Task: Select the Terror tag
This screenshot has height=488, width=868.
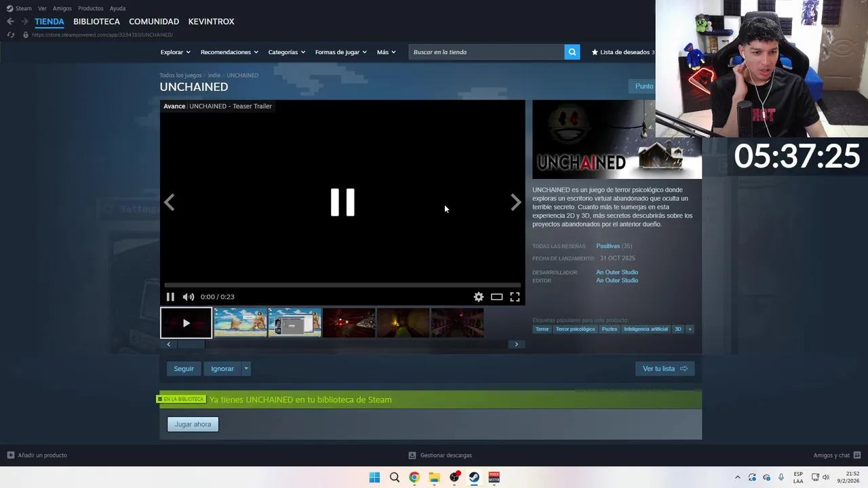Action: [x=542, y=329]
